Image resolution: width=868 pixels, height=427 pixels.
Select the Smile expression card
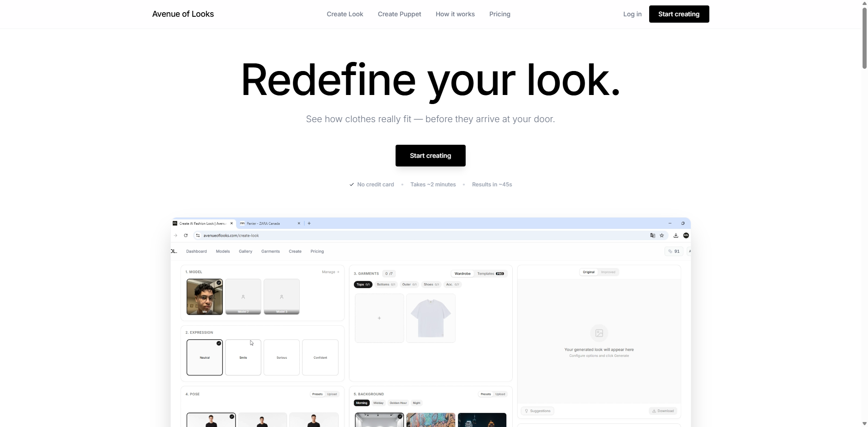[243, 357]
